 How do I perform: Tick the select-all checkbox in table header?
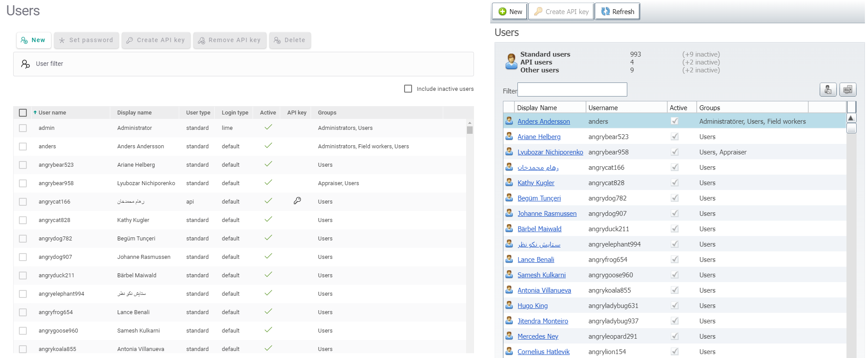(23, 113)
